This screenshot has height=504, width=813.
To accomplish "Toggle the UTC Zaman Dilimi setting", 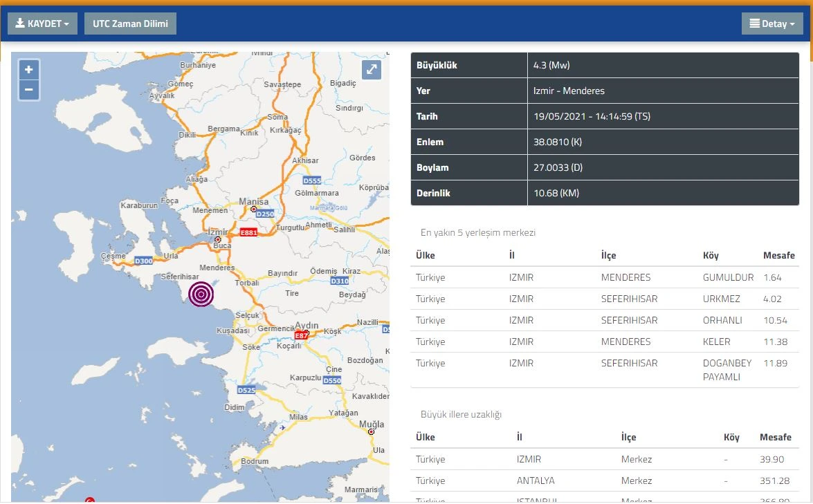I will (x=129, y=23).
